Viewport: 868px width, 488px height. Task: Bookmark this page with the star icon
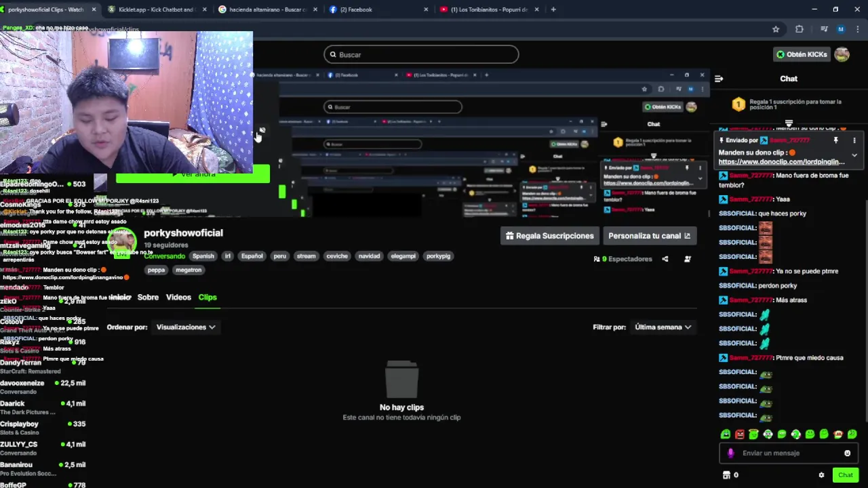click(x=776, y=29)
